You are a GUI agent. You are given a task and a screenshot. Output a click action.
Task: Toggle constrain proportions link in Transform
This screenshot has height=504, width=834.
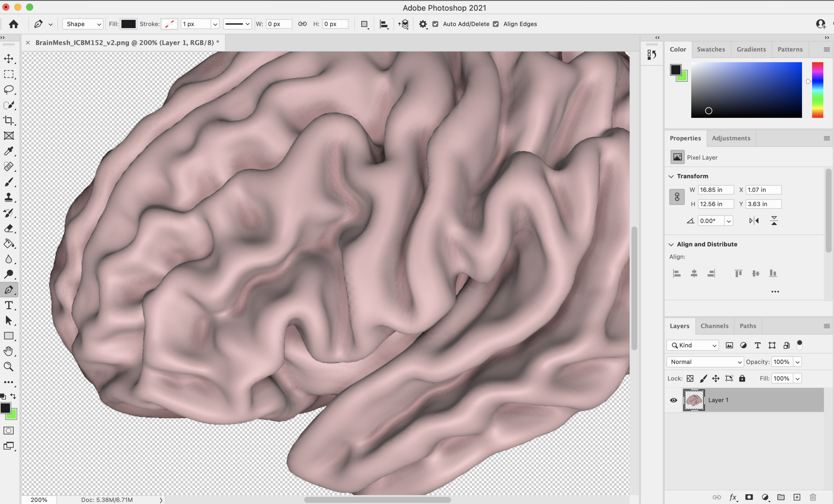(677, 197)
